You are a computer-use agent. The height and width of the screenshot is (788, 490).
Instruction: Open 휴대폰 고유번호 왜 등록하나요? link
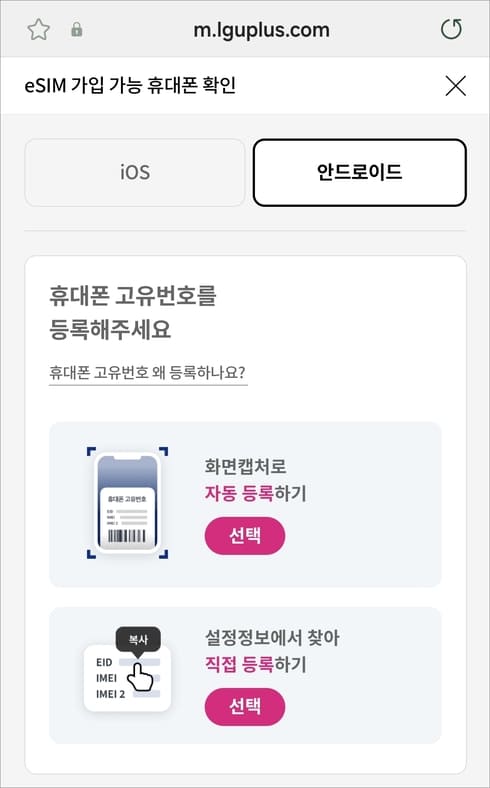tap(148, 373)
